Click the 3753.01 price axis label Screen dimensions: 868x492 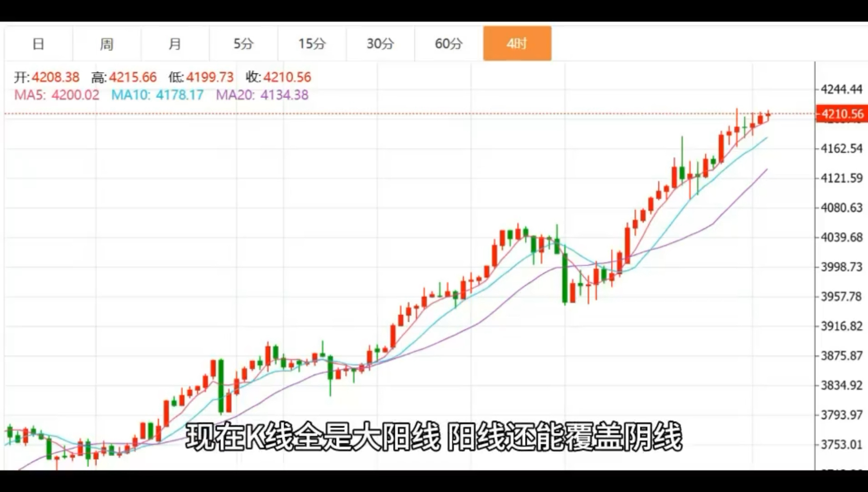click(x=842, y=445)
